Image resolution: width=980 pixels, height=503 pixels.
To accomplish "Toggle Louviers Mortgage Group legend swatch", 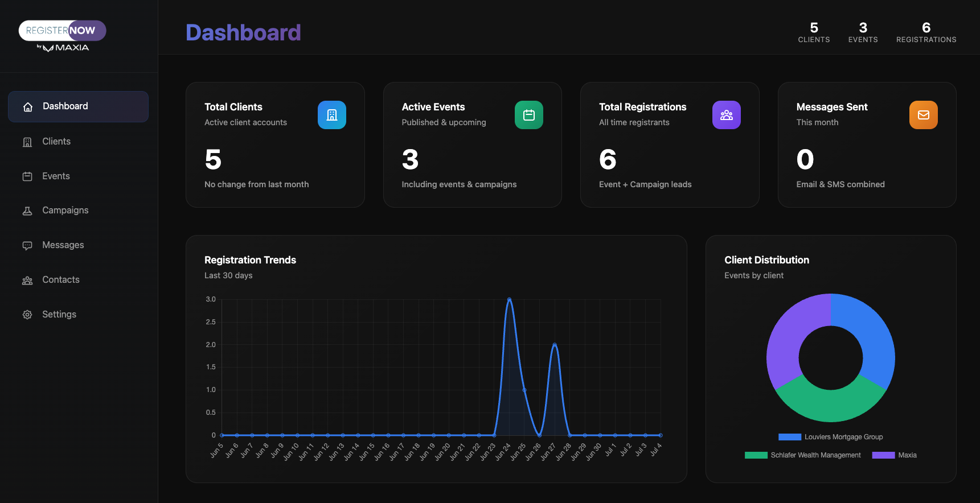I will click(x=789, y=437).
